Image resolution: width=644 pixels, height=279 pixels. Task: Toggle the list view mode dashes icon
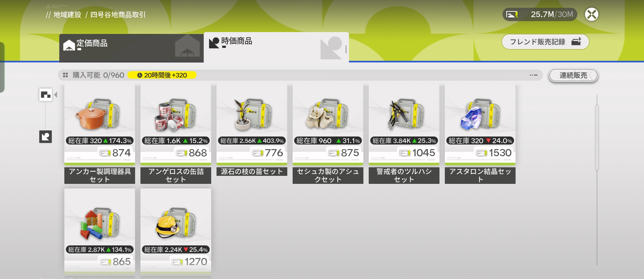coord(533,75)
